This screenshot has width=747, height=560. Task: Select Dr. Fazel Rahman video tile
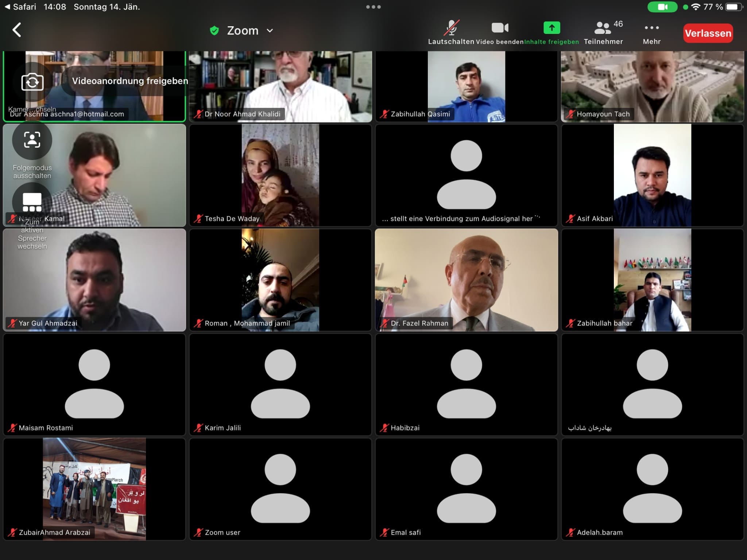[x=467, y=280]
